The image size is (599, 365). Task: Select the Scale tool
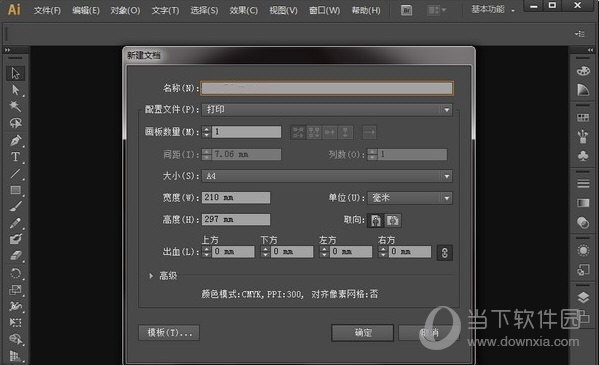[x=15, y=290]
